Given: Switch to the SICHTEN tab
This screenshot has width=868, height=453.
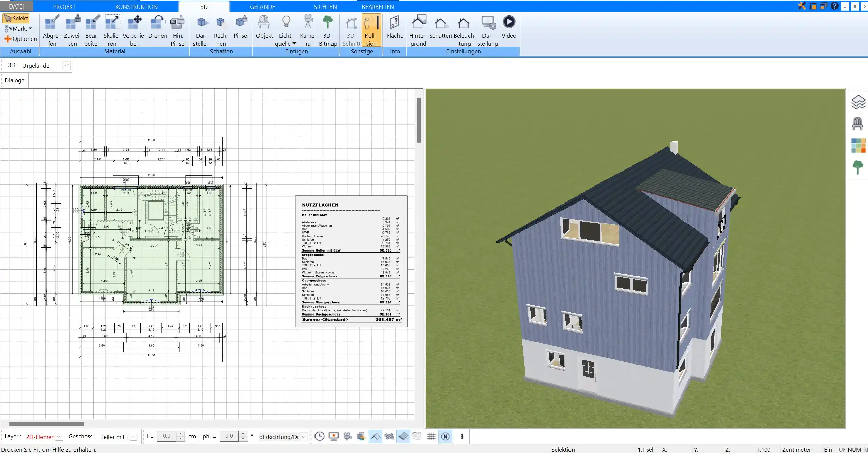Looking at the screenshot, I should click(x=325, y=6).
